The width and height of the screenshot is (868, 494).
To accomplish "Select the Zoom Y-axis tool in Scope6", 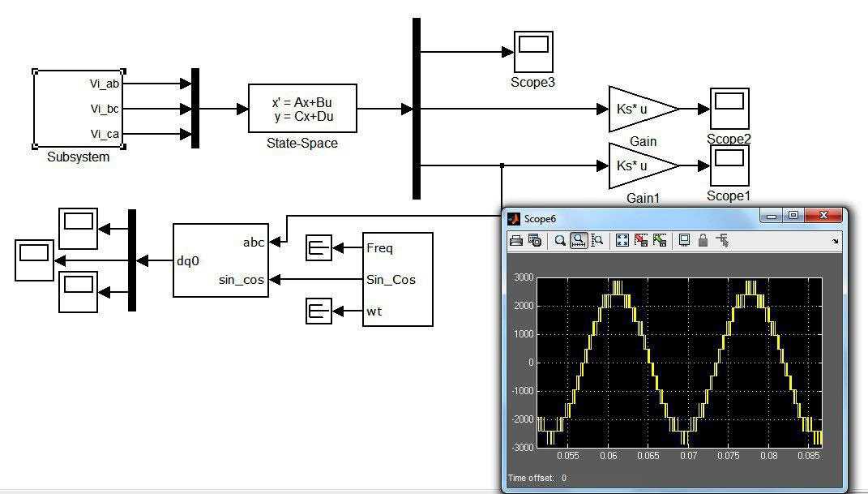I will [597, 241].
